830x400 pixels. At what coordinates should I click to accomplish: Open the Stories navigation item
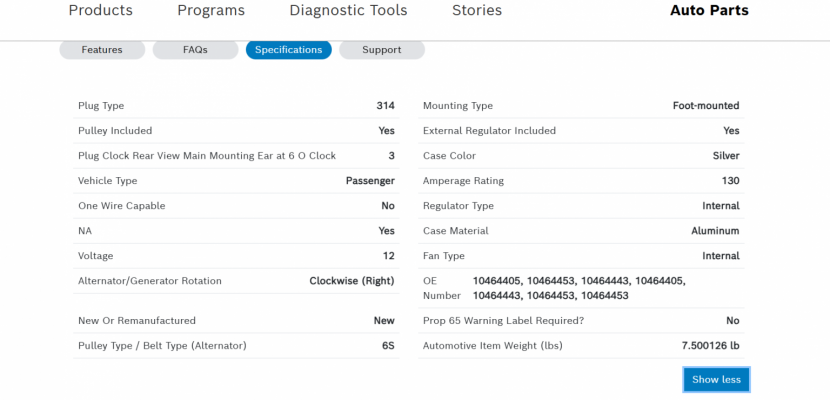pos(477,10)
